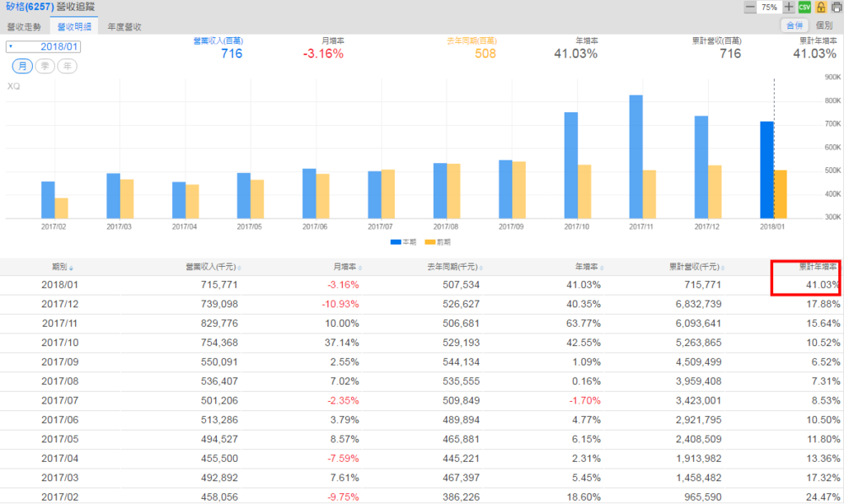This screenshot has width=844, height=504.
Task: Click the 矽格(6257) stock title link
Action: (30, 7)
